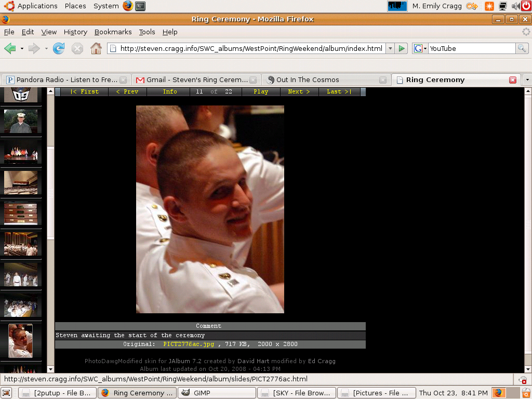Click the network monitor tray icon
The height and width of the screenshot is (399, 532).
click(x=502, y=6)
